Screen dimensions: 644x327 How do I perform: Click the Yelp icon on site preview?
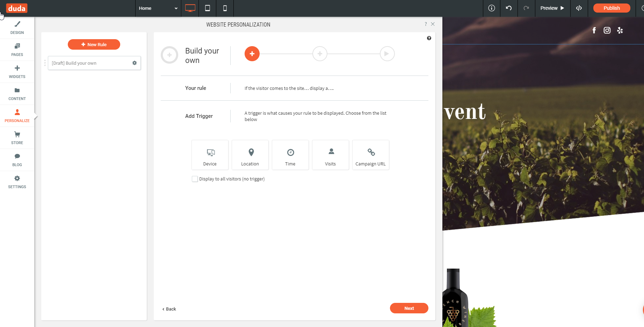[x=620, y=30]
